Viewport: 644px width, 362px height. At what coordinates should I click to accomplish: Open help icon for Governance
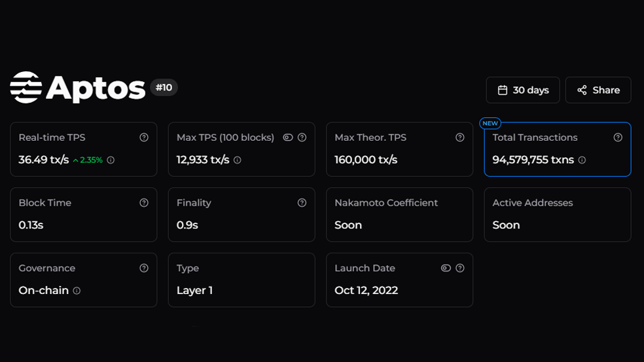point(144,268)
